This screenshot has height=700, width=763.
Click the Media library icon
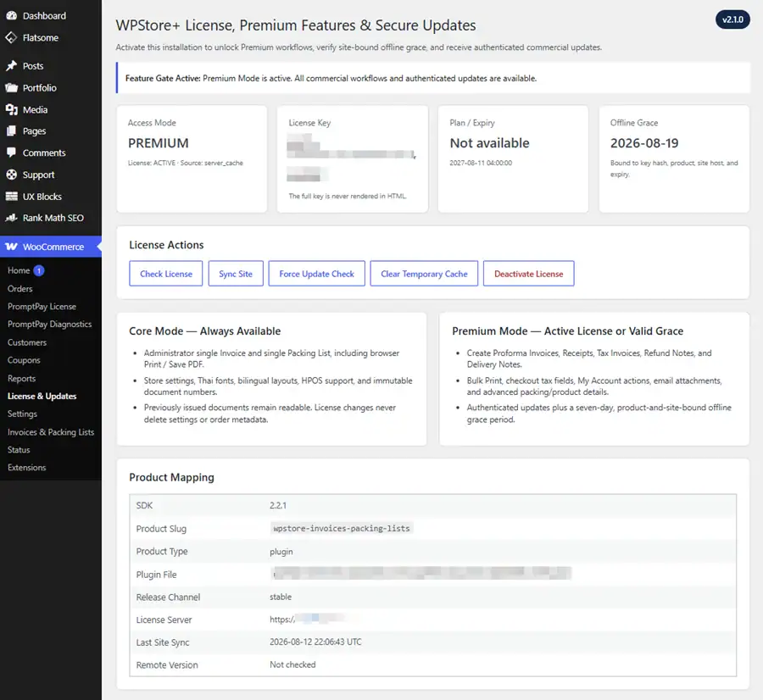11,109
